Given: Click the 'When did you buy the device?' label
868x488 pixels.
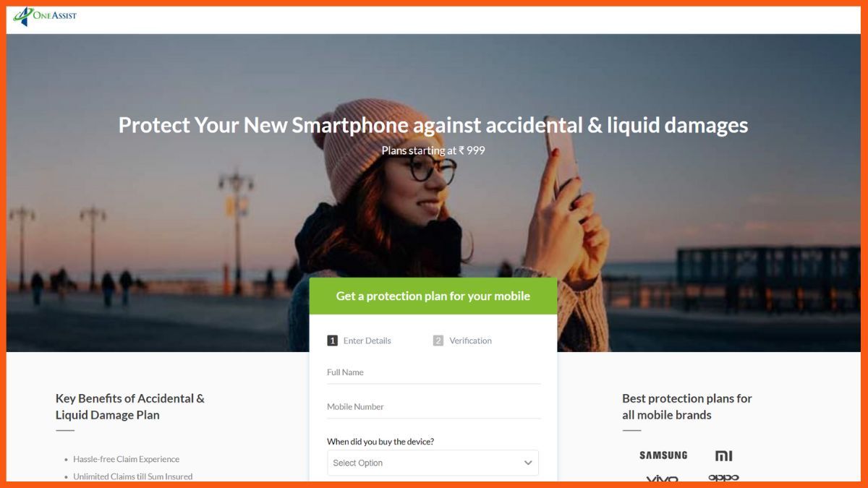Looking at the screenshot, I should (380, 441).
